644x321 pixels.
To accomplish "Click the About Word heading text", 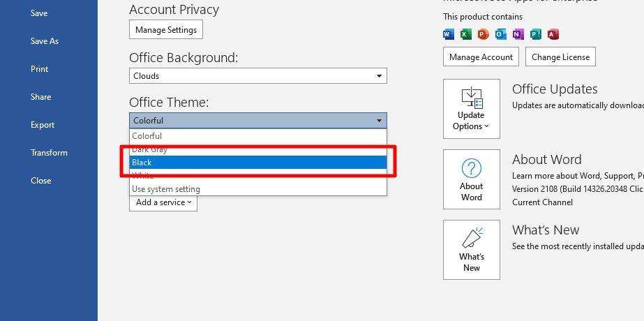I will (546, 160).
